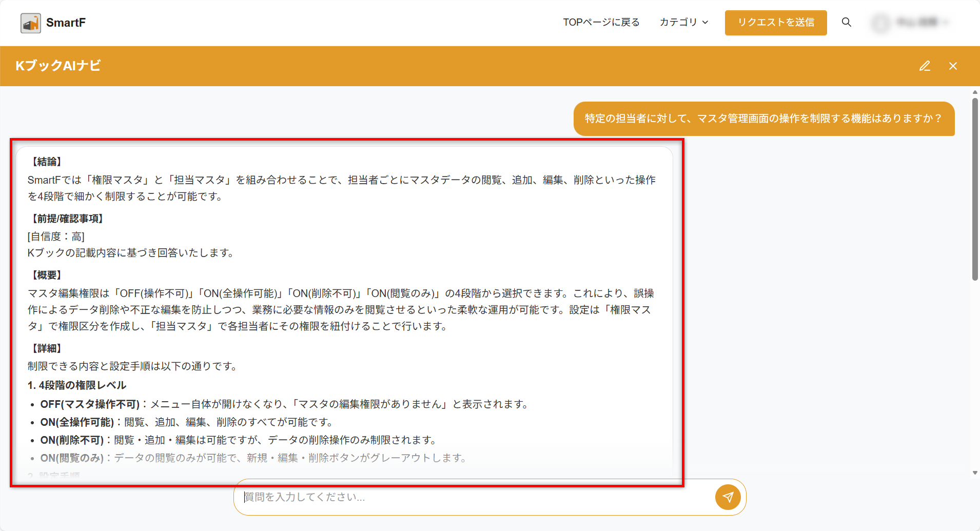This screenshot has width=980, height=531.
Task: Go back via TOPページに戻る
Action: (x=601, y=22)
